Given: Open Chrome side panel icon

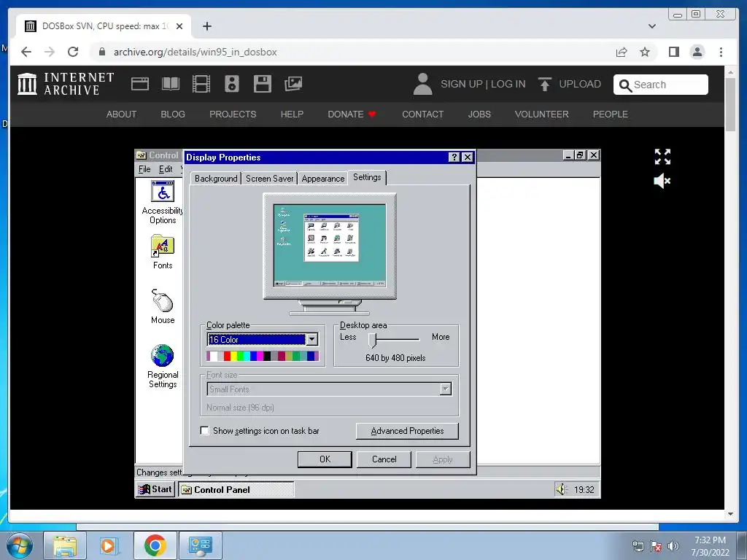Looking at the screenshot, I should click(673, 52).
